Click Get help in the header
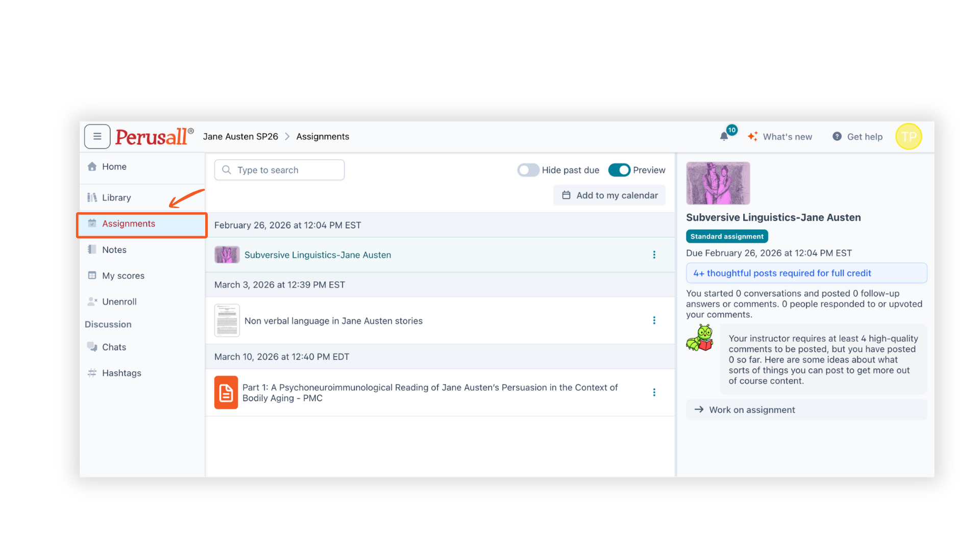The image size is (980, 551). pyautogui.click(x=857, y=137)
